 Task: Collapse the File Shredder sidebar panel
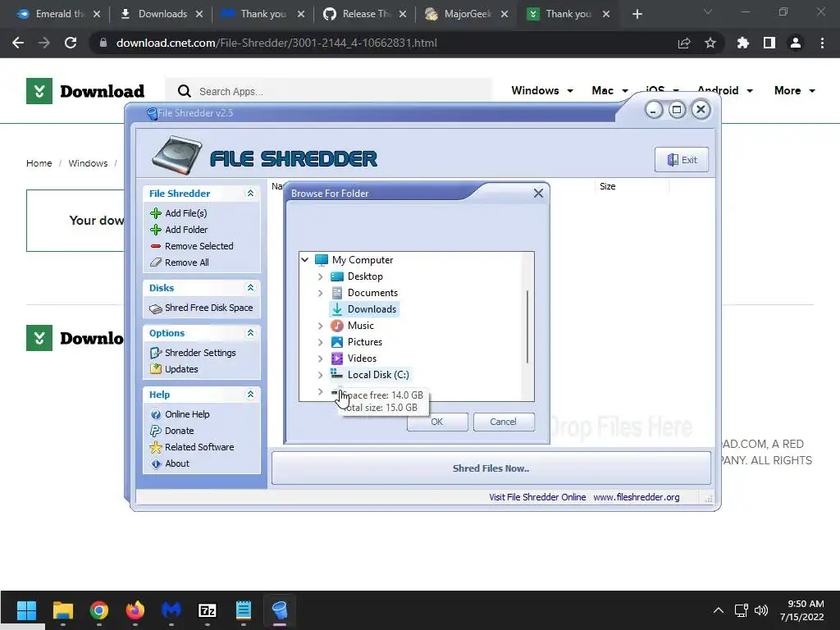coord(250,194)
